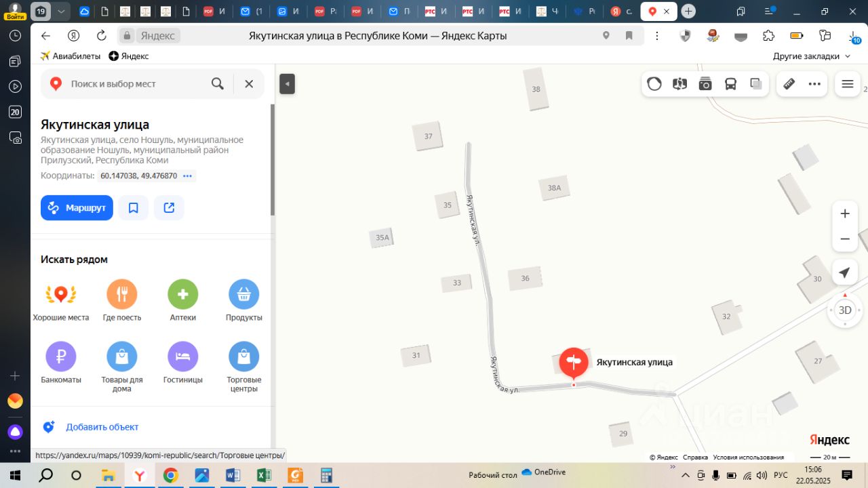Click the search magnifier icon in the maps panel
Image resolution: width=868 pixels, height=488 pixels.
[218, 83]
